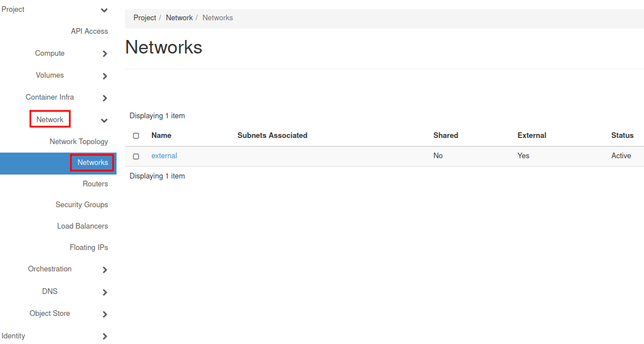This screenshot has height=344, width=644.
Task: Collapse the Network section chevron
Action: click(x=104, y=120)
